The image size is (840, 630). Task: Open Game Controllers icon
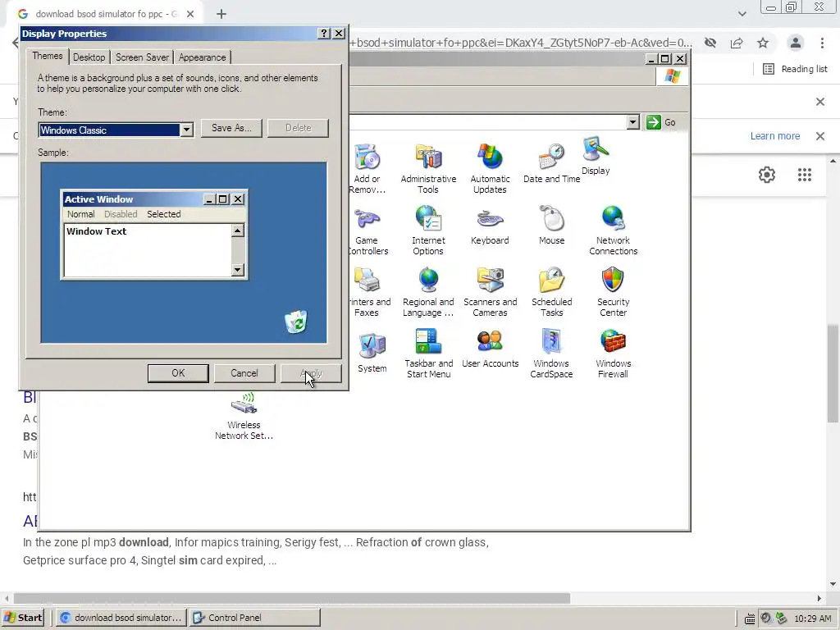(x=367, y=231)
